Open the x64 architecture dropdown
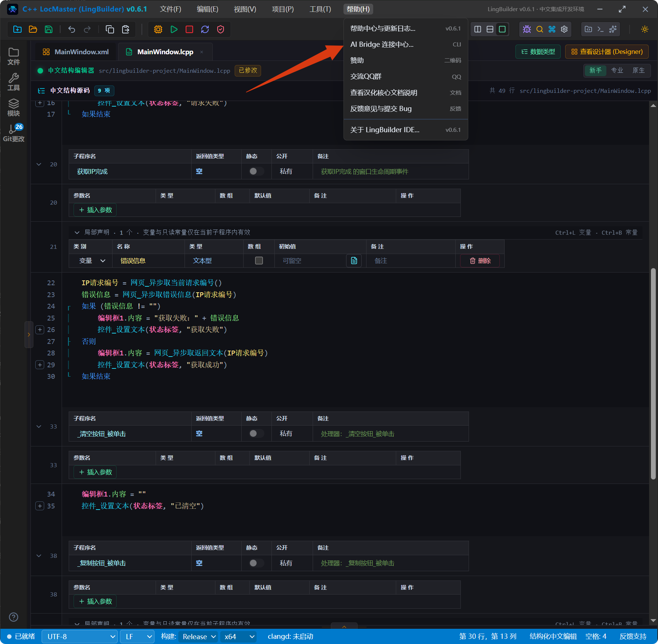 coord(239,637)
